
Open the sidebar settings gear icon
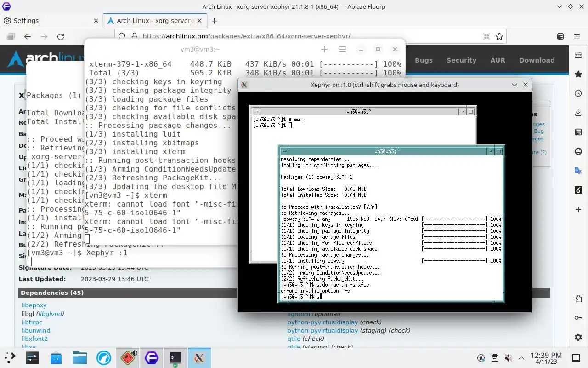pos(578,337)
